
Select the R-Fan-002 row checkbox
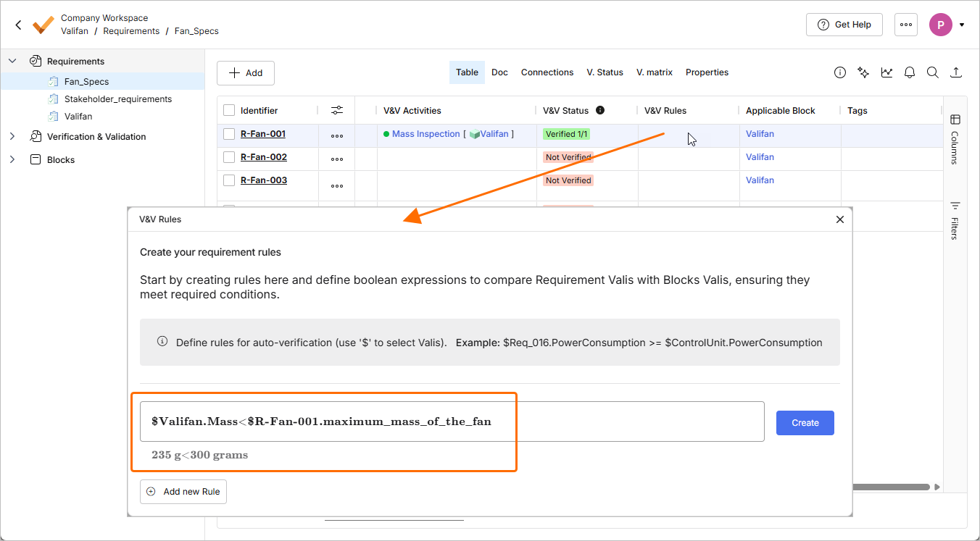229,157
